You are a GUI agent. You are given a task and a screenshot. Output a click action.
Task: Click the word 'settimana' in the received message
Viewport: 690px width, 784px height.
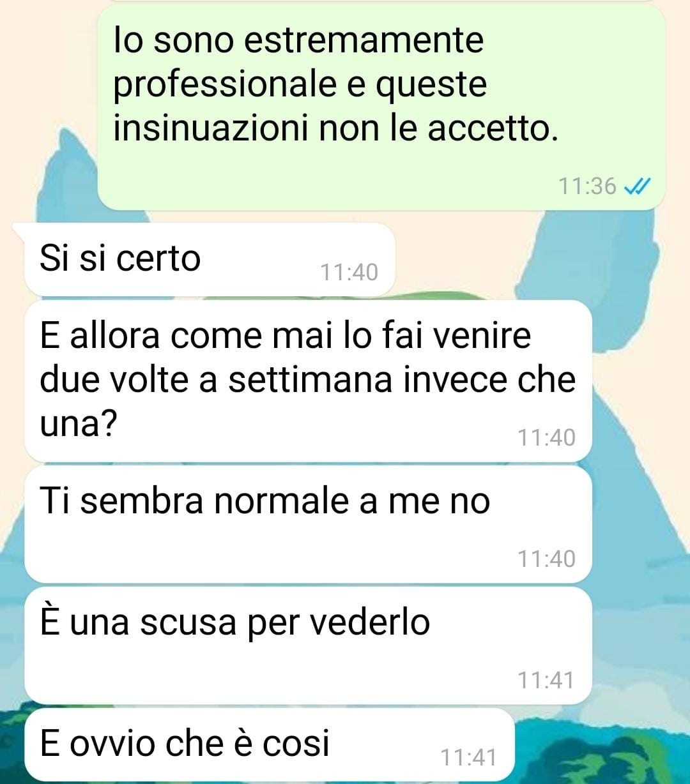coord(310,379)
